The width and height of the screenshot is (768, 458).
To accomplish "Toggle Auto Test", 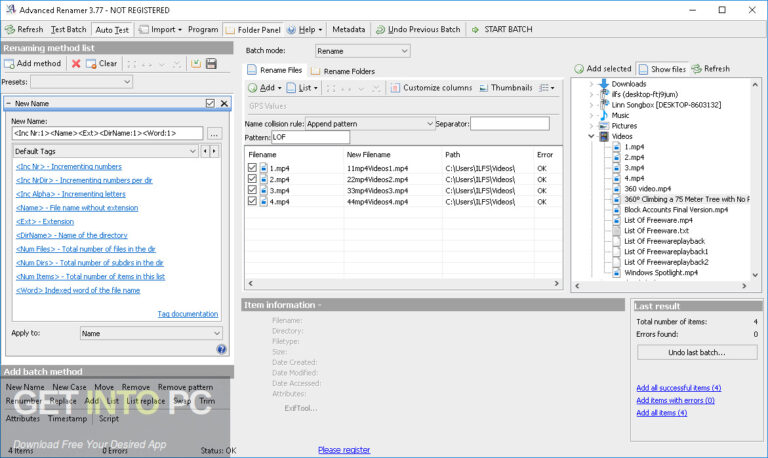I will (x=112, y=29).
